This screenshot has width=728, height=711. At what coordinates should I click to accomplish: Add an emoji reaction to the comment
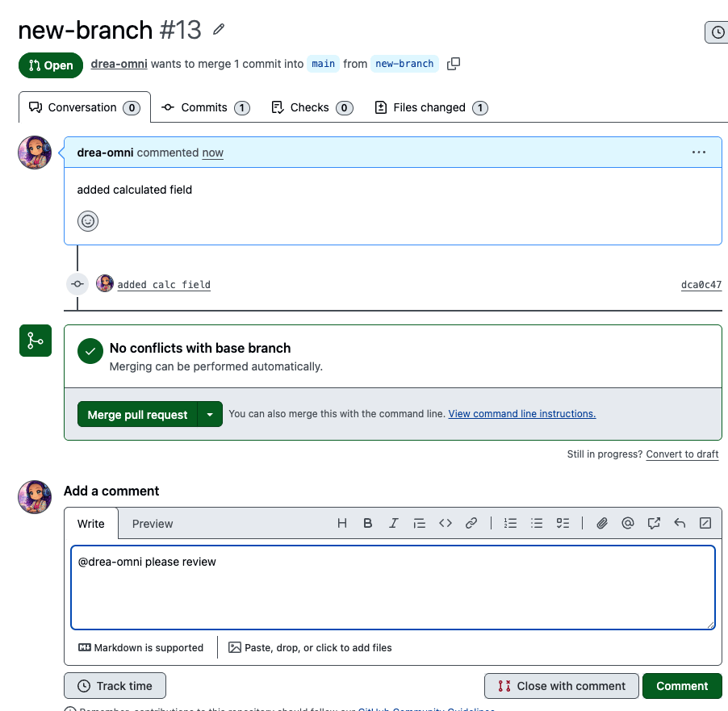point(88,221)
